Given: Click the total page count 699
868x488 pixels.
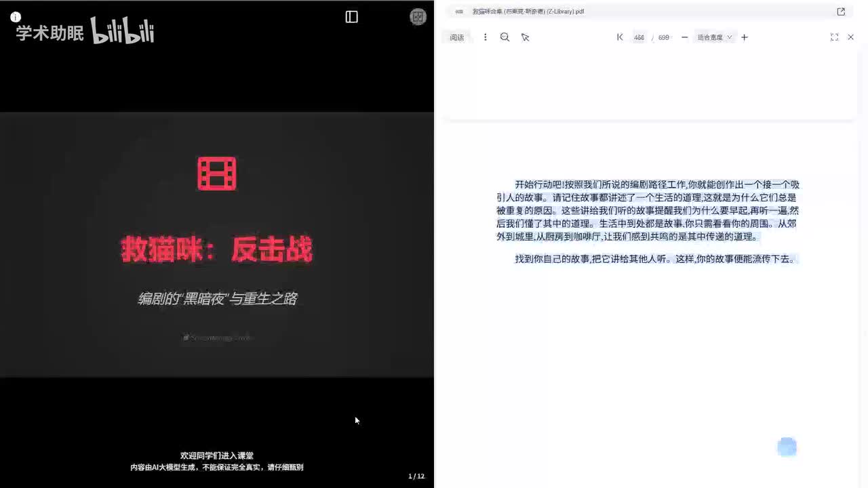Looking at the screenshot, I should coord(664,37).
